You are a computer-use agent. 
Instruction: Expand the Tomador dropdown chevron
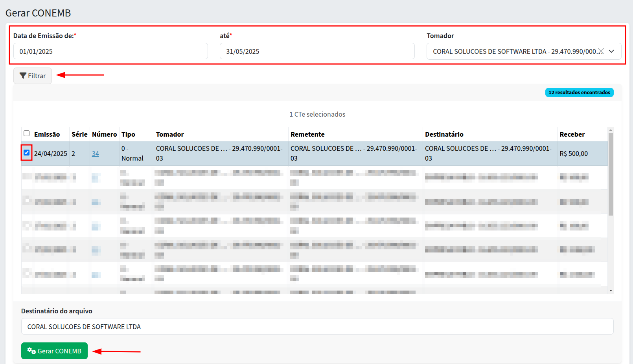pos(611,51)
